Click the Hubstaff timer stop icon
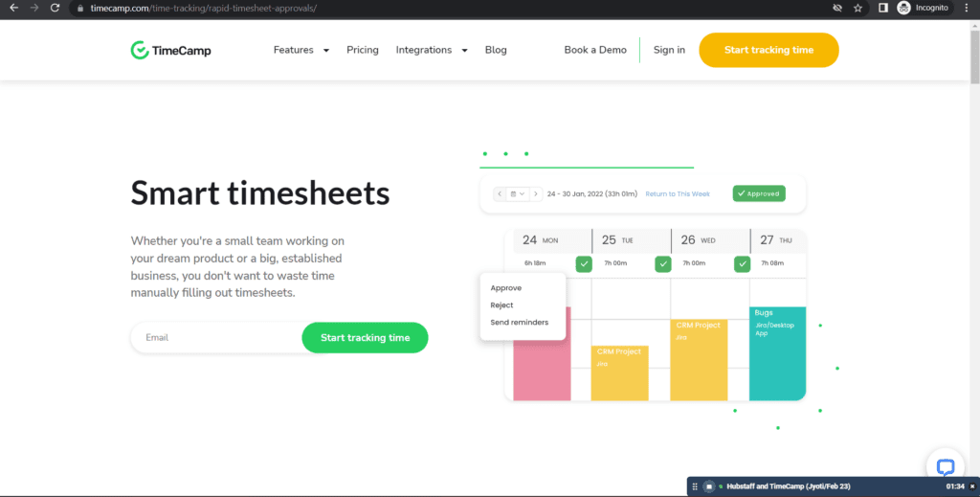This screenshot has width=980, height=497. (x=709, y=486)
